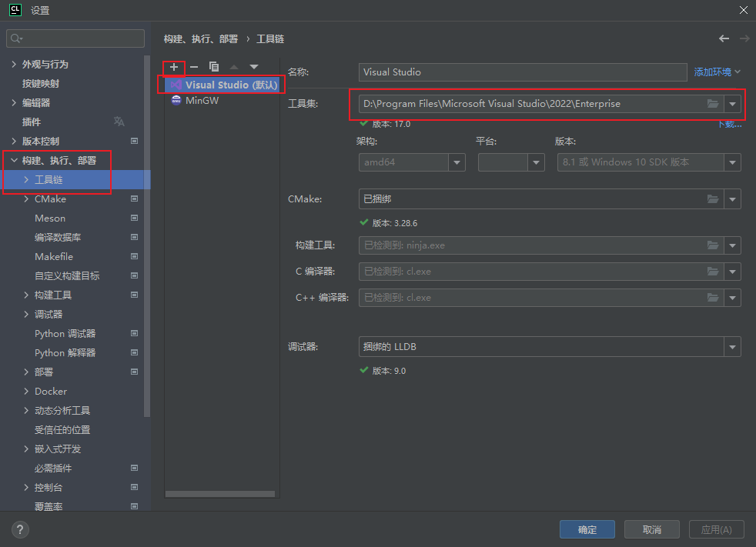Navigate back with left arrow

[x=724, y=38]
